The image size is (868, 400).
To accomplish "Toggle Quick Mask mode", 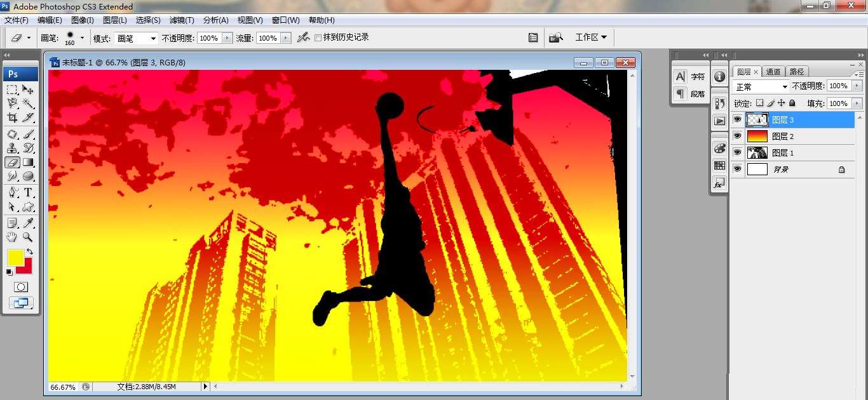I will click(x=21, y=287).
